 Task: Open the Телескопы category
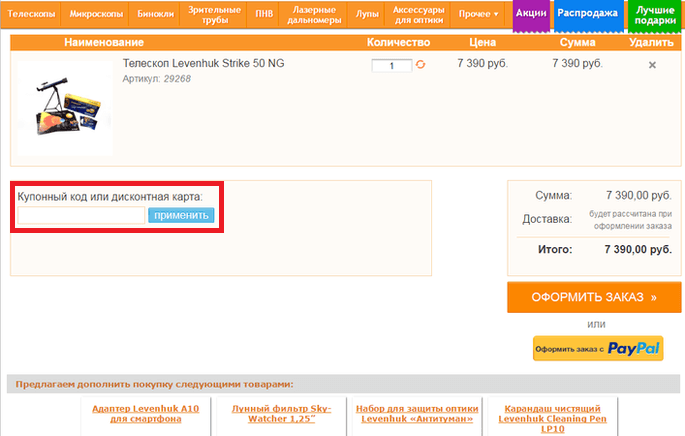point(35,14)
